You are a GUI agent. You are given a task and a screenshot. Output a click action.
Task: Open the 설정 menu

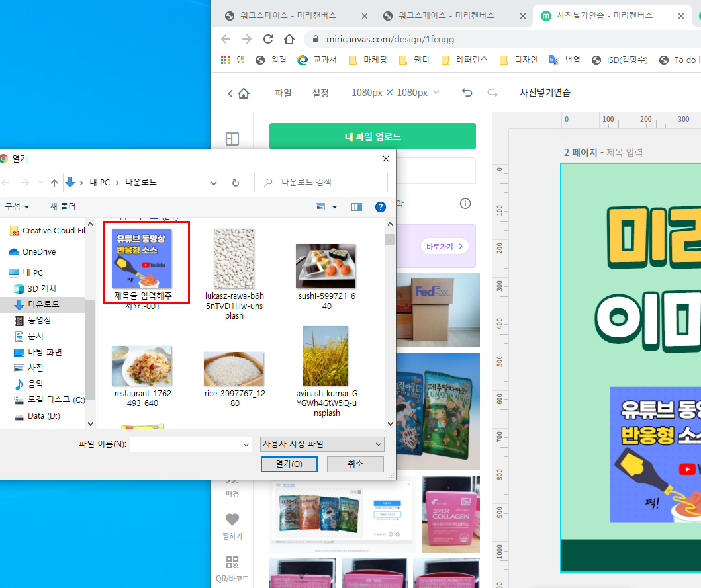(x=320, y=93)
